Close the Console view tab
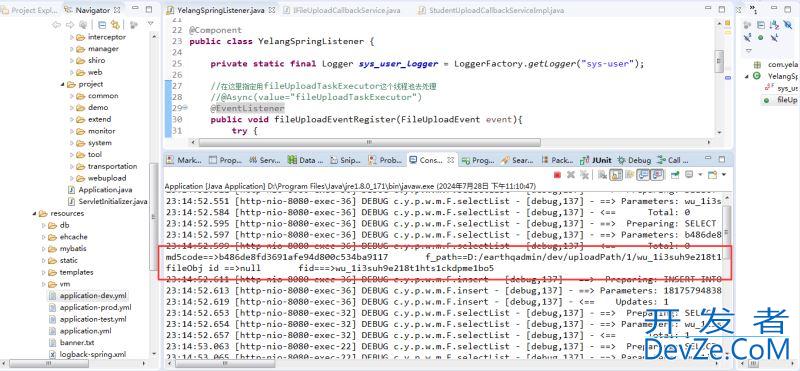Screen dimensions: 800x371 451,160
